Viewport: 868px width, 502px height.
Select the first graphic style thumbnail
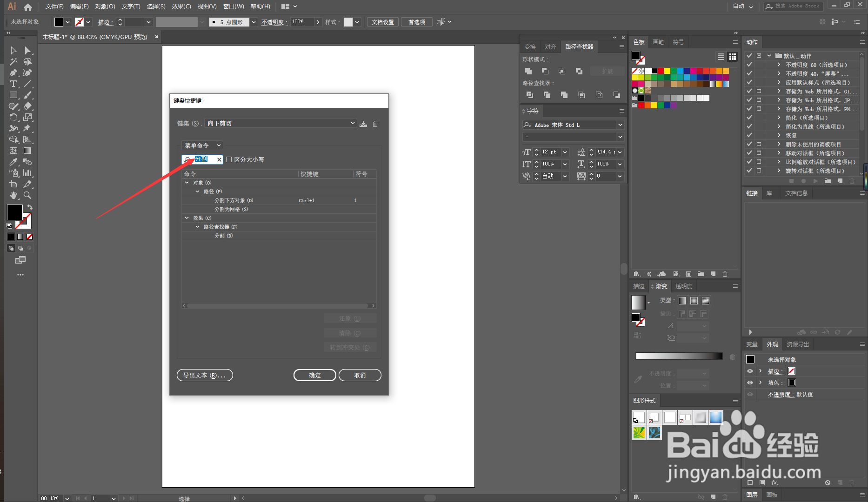click(639, 417)
